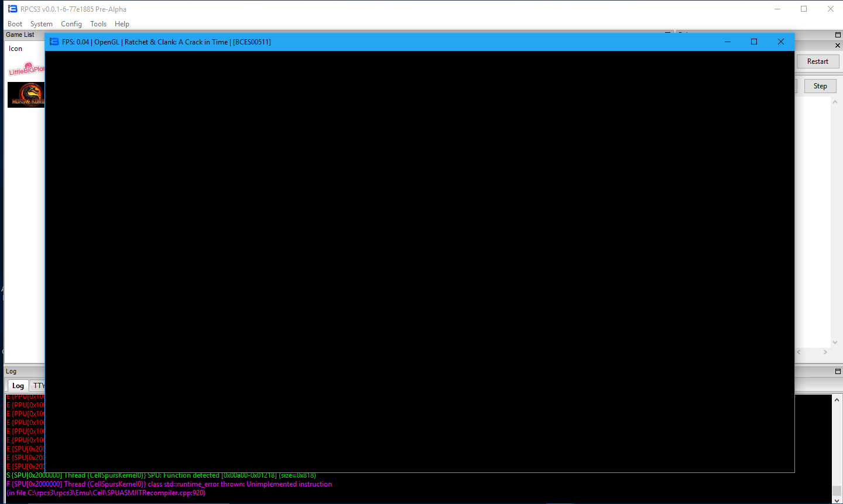843x504 pixels.
Task: Maximize the Ratchet & Clank game window
Action: point(754,42)
